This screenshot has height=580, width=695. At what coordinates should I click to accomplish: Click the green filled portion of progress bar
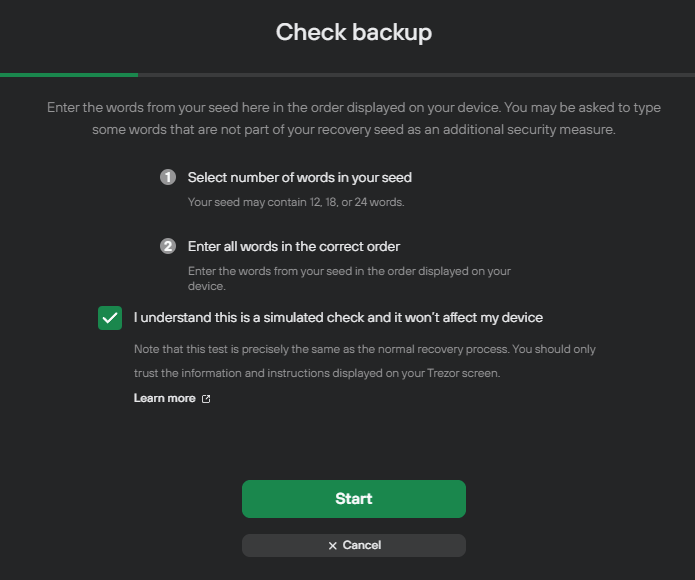pos(69,75)
